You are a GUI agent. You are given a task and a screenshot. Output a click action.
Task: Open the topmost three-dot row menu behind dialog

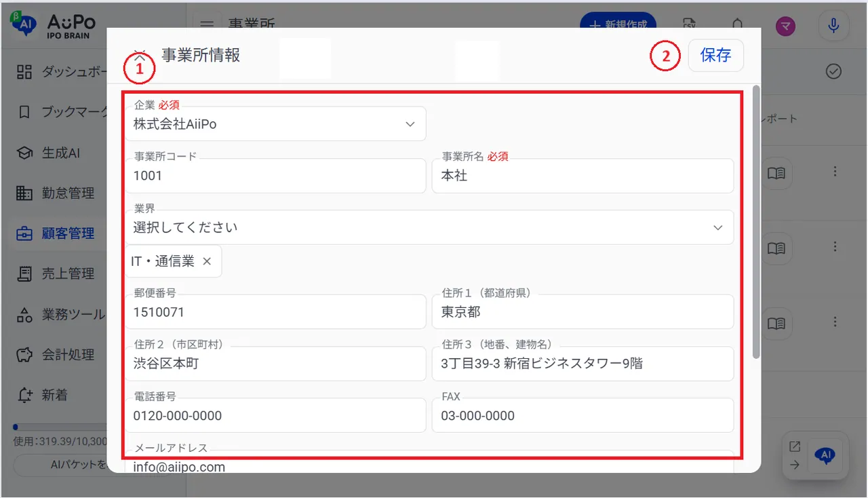point(835,172)
